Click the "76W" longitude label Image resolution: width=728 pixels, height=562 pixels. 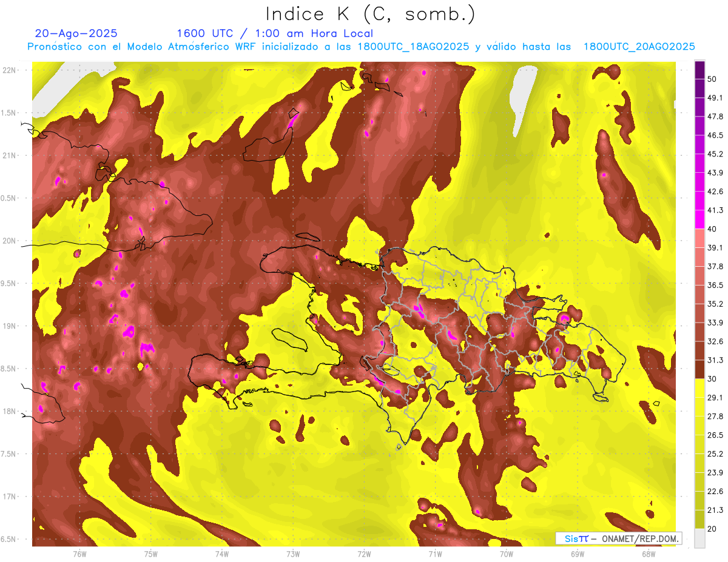79,554
